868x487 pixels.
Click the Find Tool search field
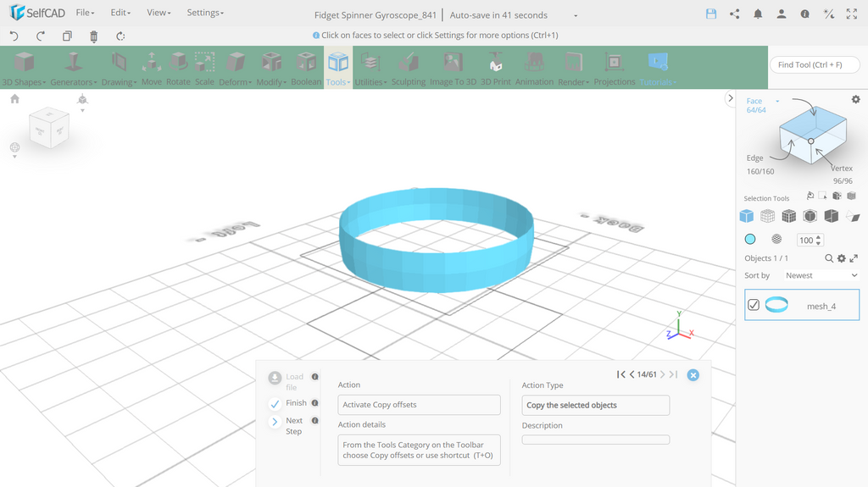coord(815,64)
